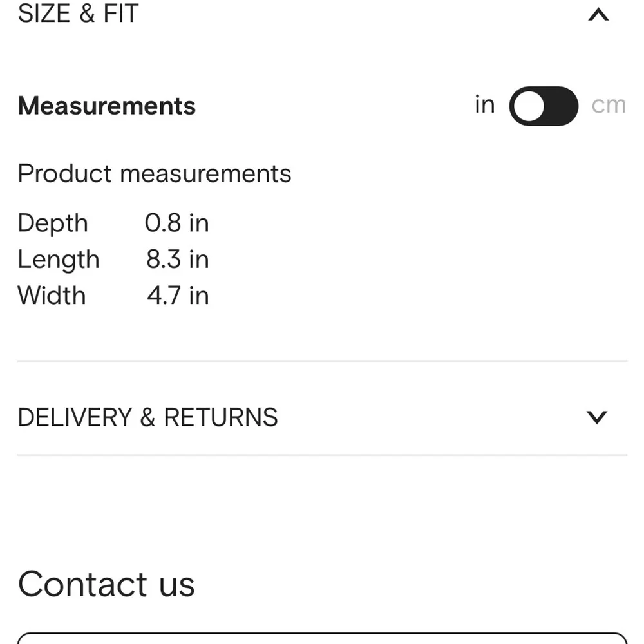Click the dark track of the unit switch
The image size is (644, 644).
pyautogui.click(x=561, y=106)
